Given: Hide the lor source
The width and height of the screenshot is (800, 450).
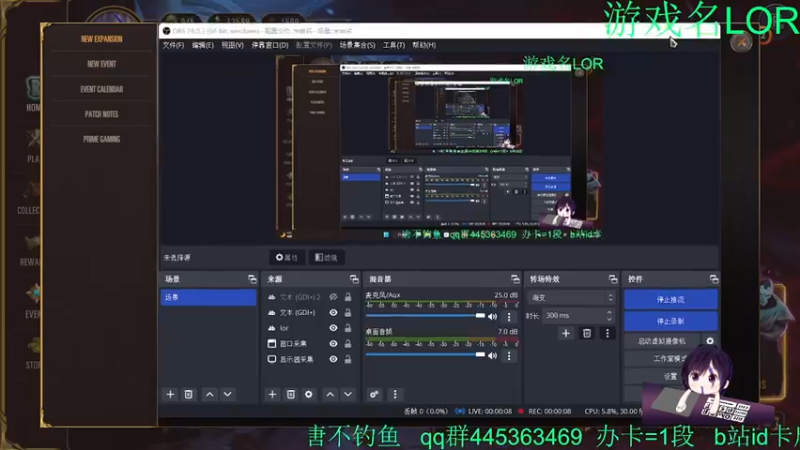Looking at the screenshot, I should [333, 328].
